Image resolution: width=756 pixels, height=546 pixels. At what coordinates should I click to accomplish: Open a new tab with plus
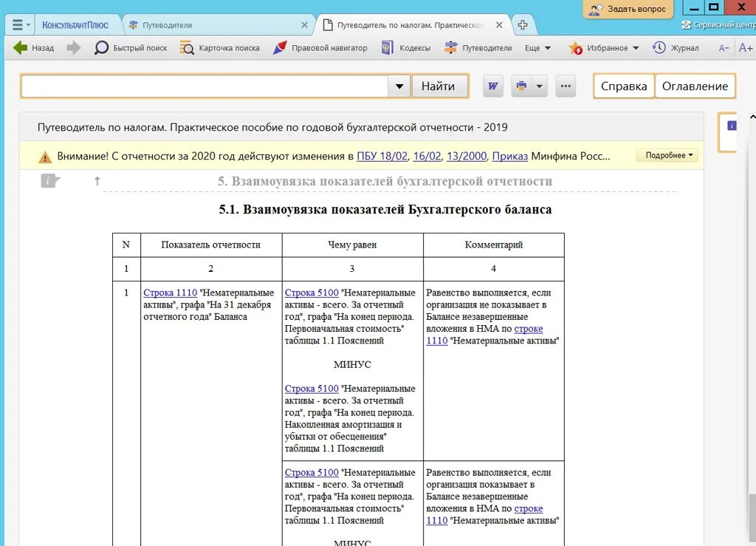[523, 25]
